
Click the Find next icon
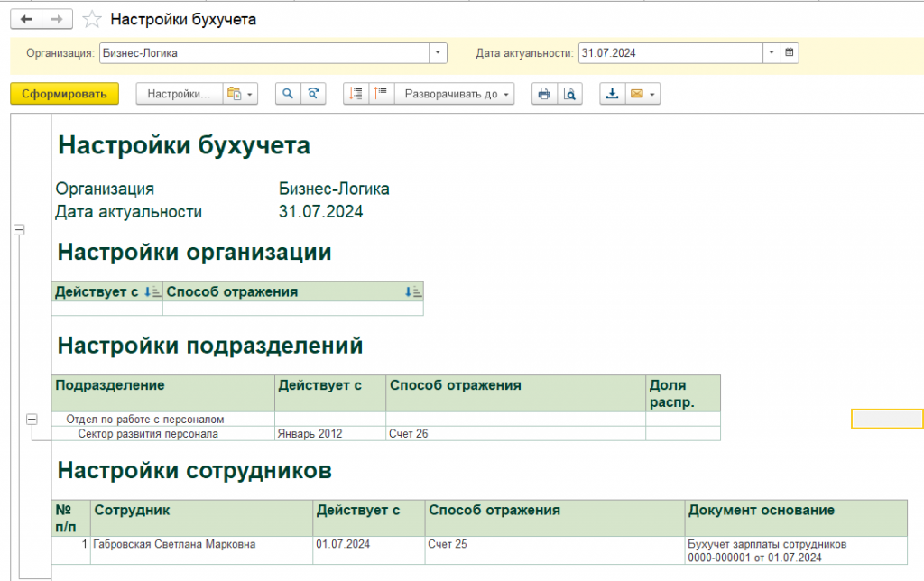[313, 94]
